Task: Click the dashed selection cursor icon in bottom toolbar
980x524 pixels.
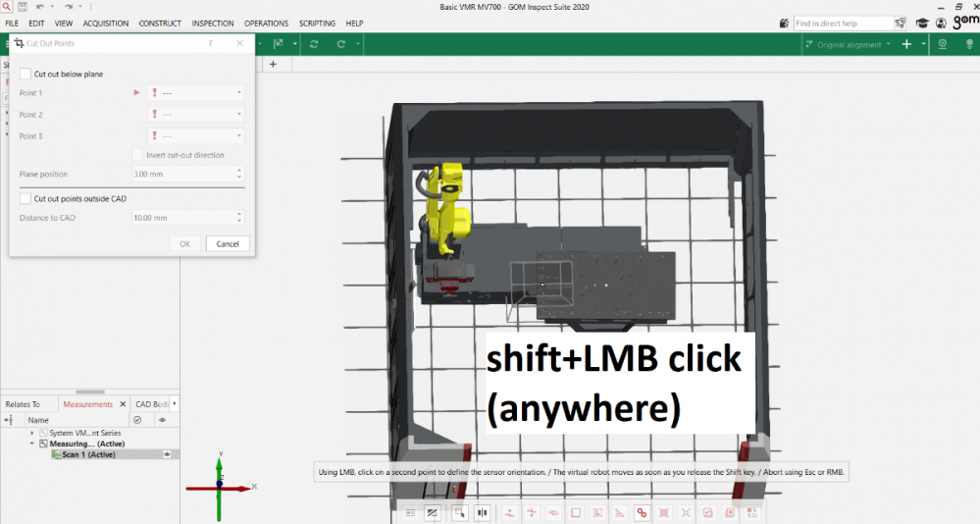Action: 459,513
